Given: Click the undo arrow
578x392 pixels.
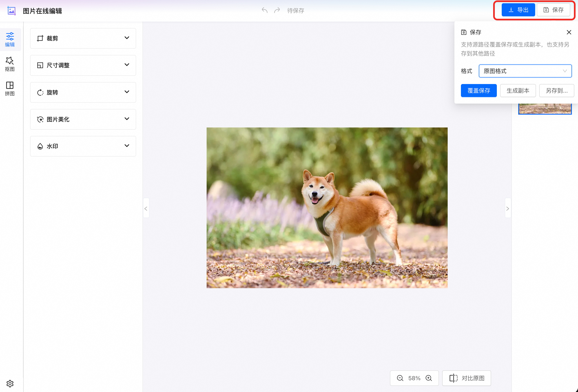Looking at the screenshot, I should pyautogui.click(x=264, y=10).
